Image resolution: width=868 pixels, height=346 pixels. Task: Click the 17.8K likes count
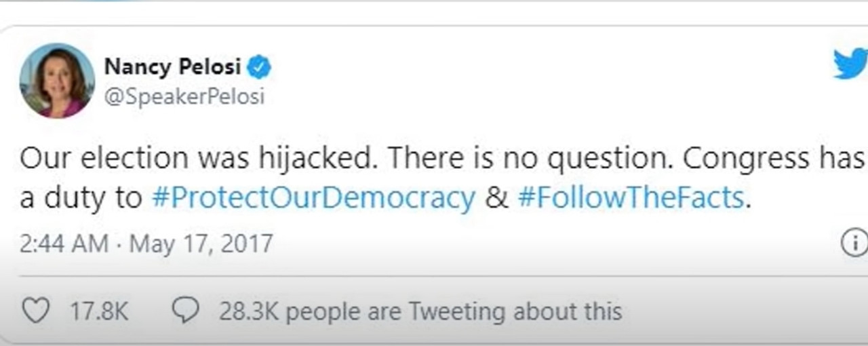(99, 312)
